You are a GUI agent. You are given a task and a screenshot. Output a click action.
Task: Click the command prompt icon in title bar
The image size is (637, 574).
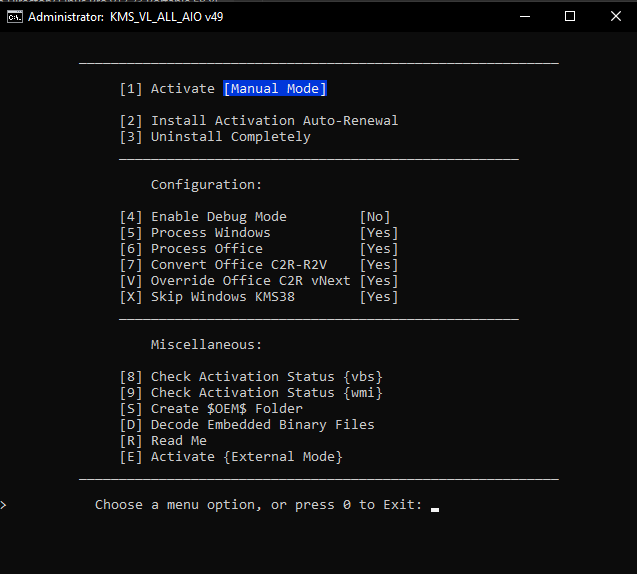click(15, 17)
